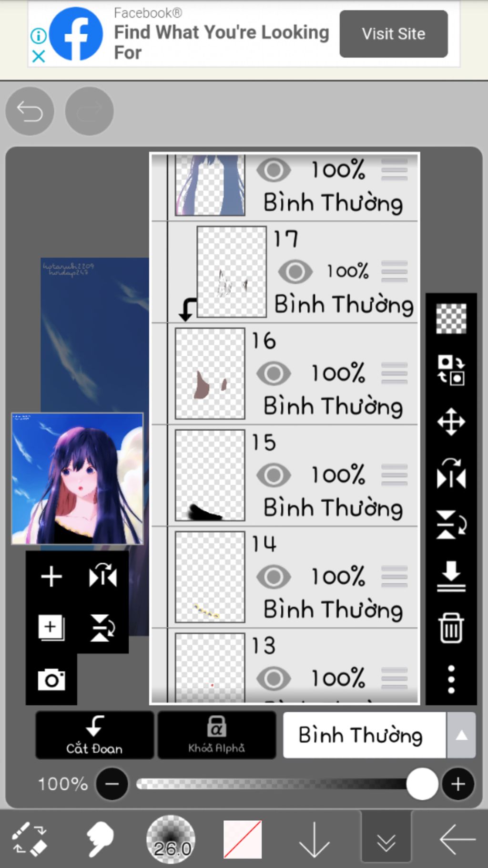The width and height of the screenshot is (488, 868).
Task: Toggle visibility of layer 16
Action: pyautogui.click(x=274, y=373)
